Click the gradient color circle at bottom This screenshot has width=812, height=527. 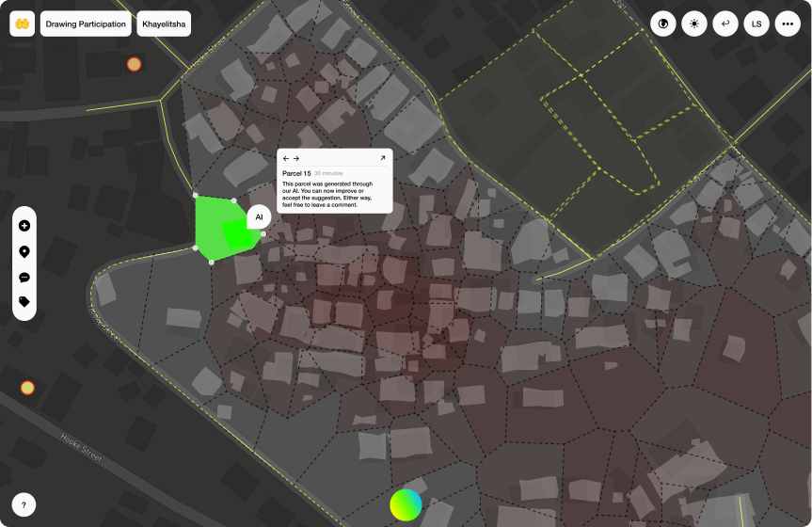click(406, 504)
